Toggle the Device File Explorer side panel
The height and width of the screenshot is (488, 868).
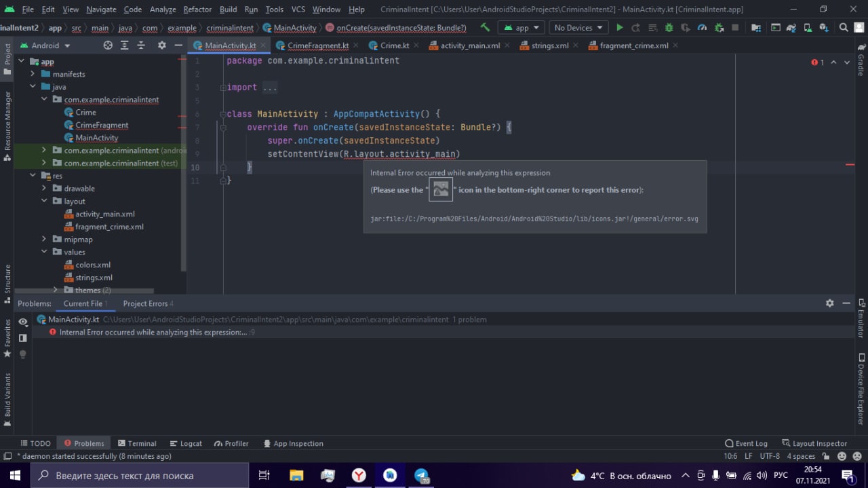pyautogui.click(x=861, y=388)
